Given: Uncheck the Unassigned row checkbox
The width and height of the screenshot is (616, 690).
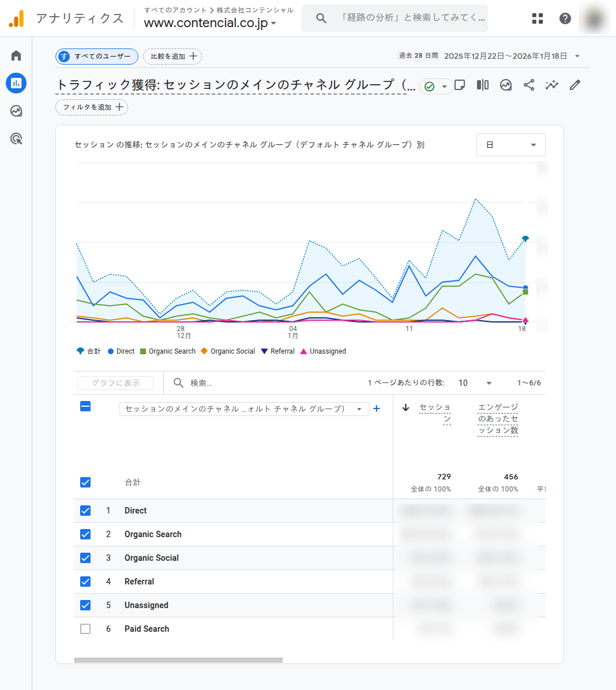Looking at the screenshot, I should tap(85, 605).
